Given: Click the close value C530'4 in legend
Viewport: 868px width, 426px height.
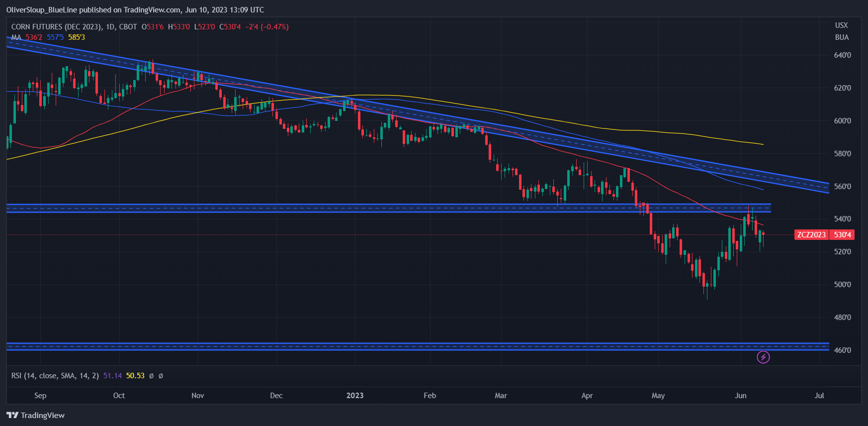Looking at the screenshot, I should click(x=230, y=27).
